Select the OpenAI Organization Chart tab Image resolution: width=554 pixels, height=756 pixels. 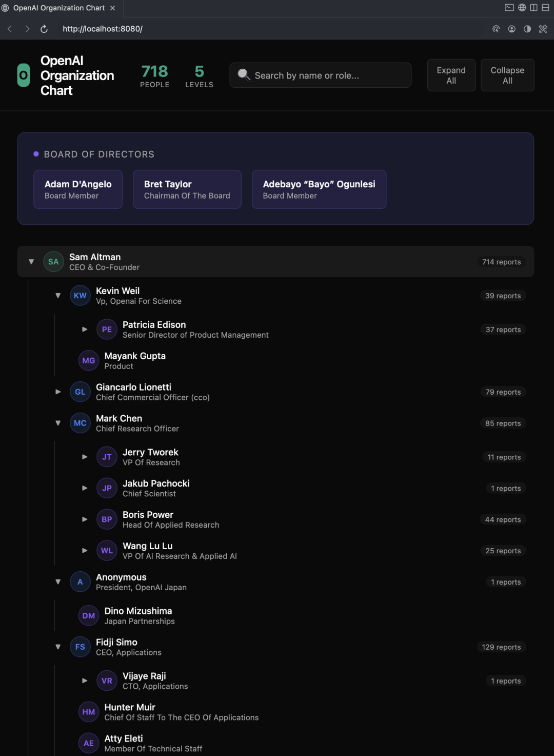point(58,8)
